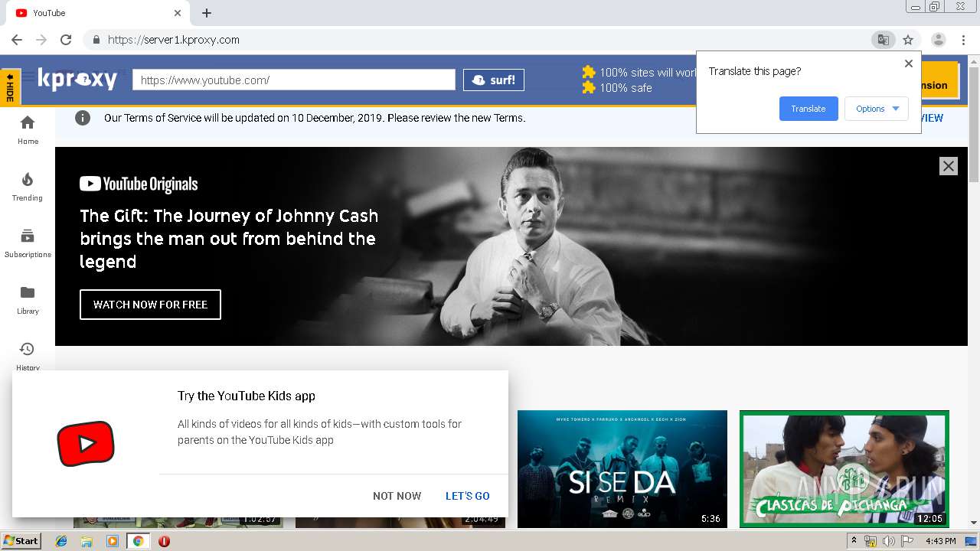
Task: Toggle the yellow HIDE tab of kproxy bar
Action: pos(10,87)
